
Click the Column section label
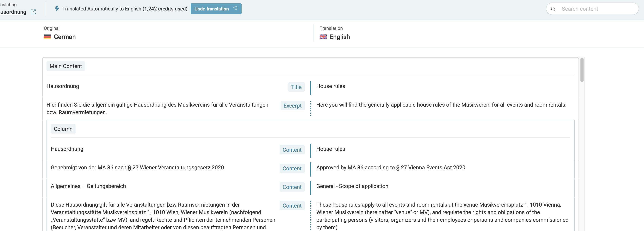point(63,129)
